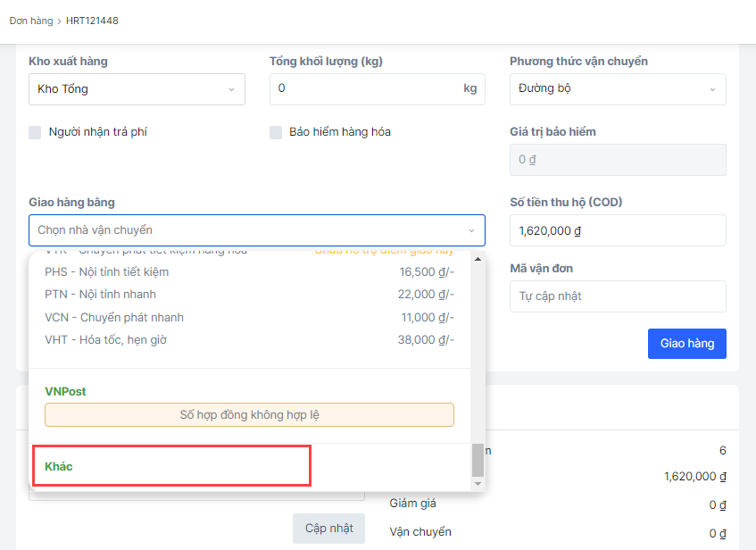Image resolution: width=756 pixels, height=550 pixels.
Task: Click the Phương thức vận chuyển chevron arrow
Action: click(x=712, y=89)
